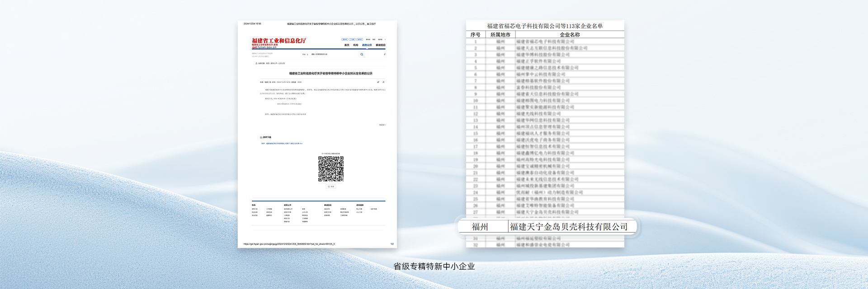Open the 首页 navigation tab

tap(347, 45)
